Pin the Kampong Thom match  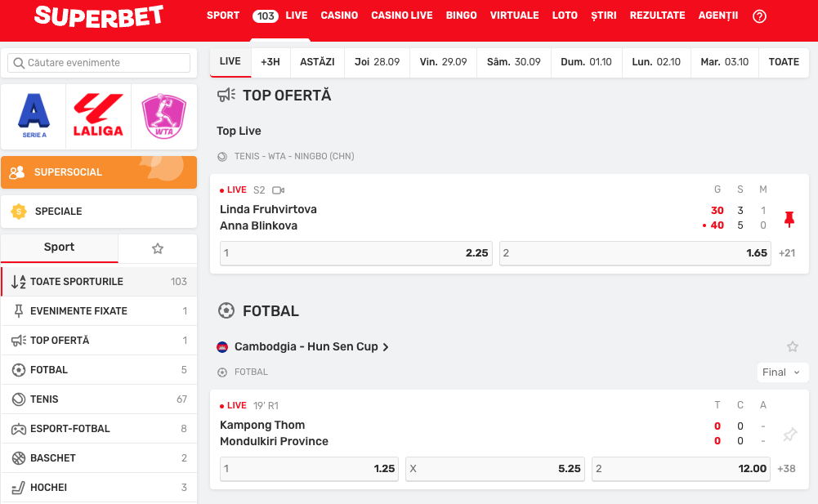790,434
